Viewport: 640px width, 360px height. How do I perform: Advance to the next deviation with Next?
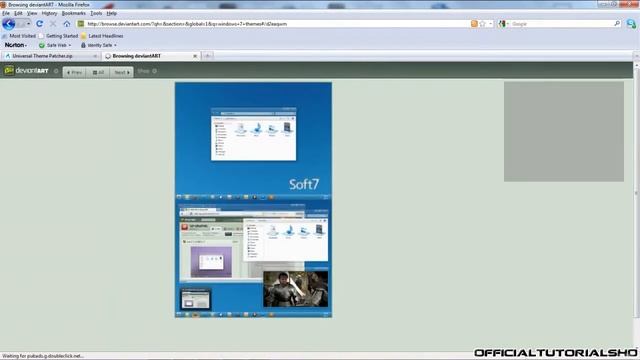tap(122, 72)
